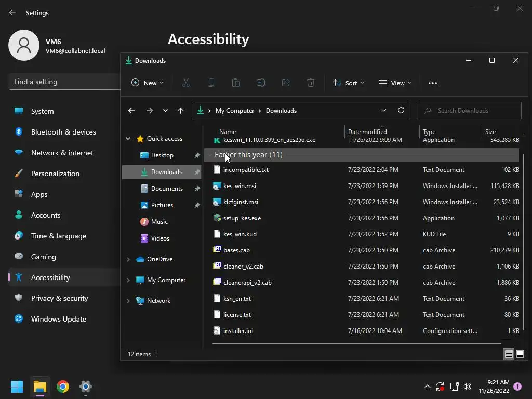
Task: Open recent locations dropdown arrow
Action: (x=165, y=111)
